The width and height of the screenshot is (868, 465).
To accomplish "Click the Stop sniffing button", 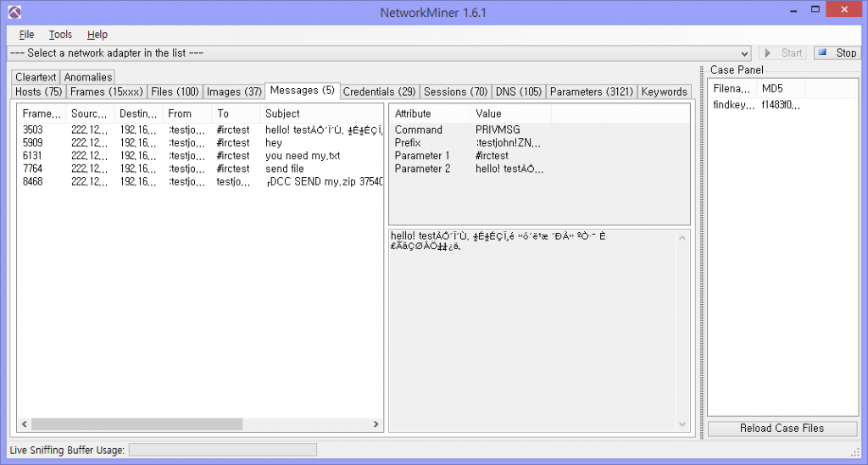I will pyautogui.click(x=837, y=53).
